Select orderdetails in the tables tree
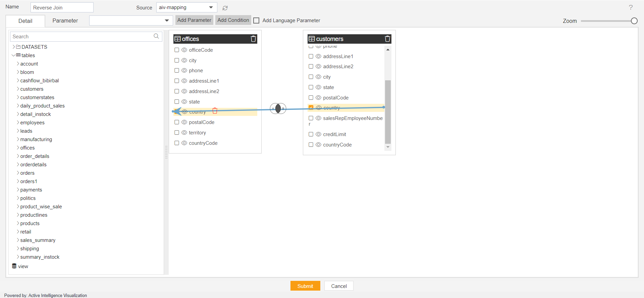The image size is (644, 298). [x=34, y=165]
